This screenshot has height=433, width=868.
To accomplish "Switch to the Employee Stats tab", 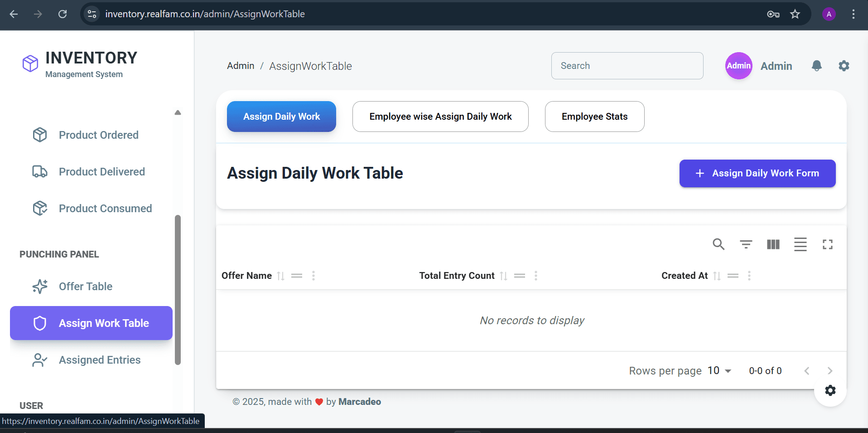I will (594, 117).
